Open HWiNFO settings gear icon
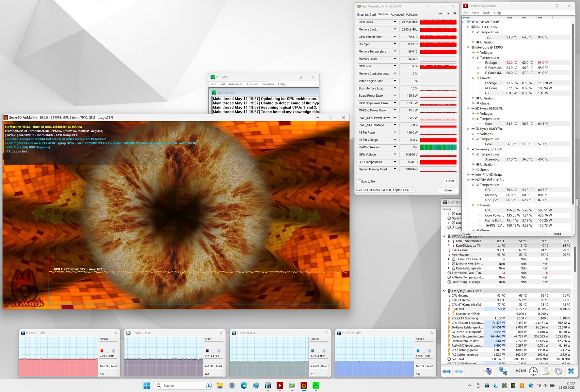Screen dimensions: 580x392 pyautogui.click(x=558, y=371)
